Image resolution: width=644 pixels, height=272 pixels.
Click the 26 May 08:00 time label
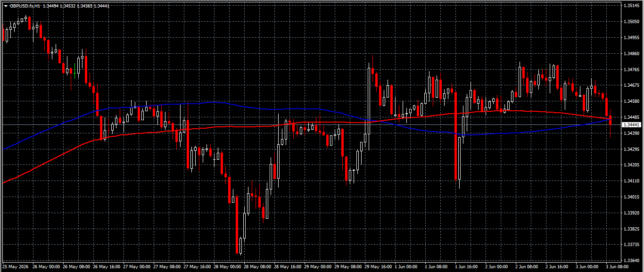coord(76,267)
